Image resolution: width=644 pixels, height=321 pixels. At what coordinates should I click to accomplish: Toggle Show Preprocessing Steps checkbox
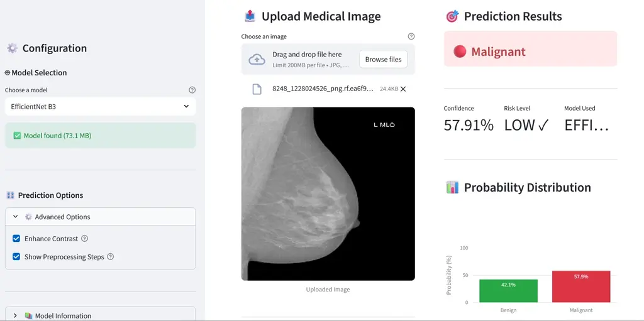(16, 257)
